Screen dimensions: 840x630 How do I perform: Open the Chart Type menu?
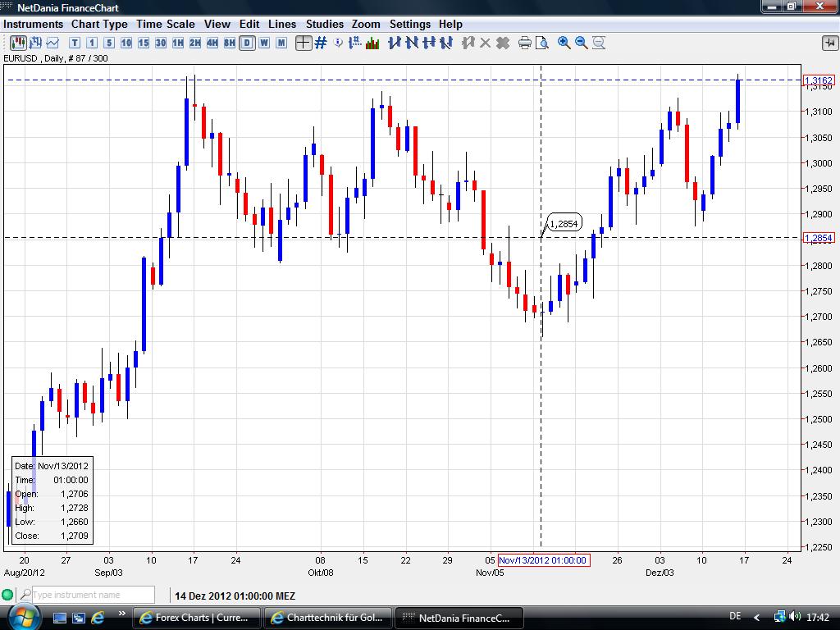(x=99, y=24)
